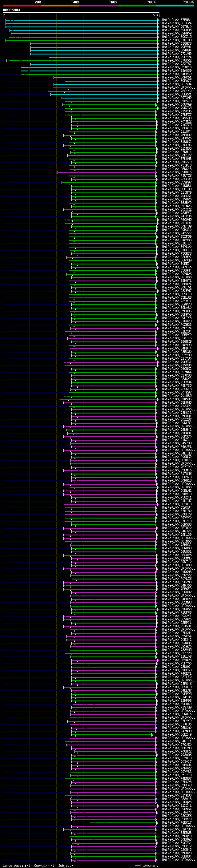Open hit UniRef100_B7FN84
Viewport: 197px width, 868px height.
pos(177,20)
